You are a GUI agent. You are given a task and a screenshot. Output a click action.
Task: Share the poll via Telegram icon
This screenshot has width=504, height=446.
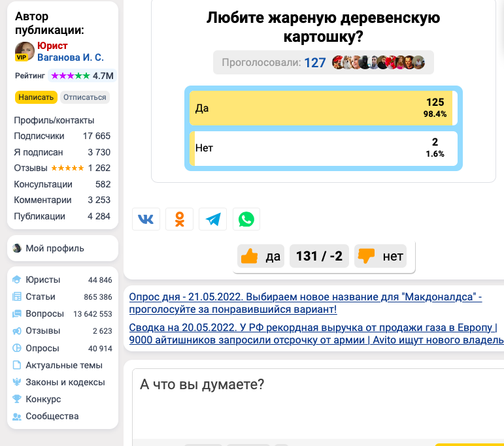coord(212,219)
